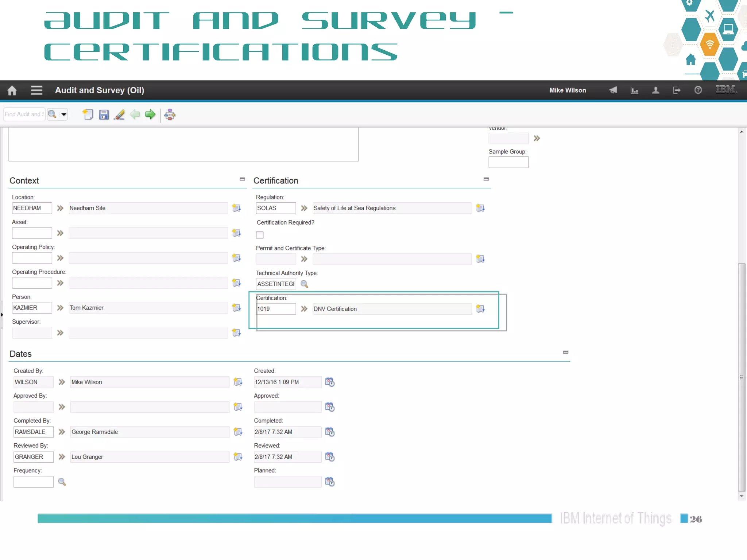Open search dropdown arrow beside magnifier
This screenshot has height=560, width=747.
tap(64, 114)
